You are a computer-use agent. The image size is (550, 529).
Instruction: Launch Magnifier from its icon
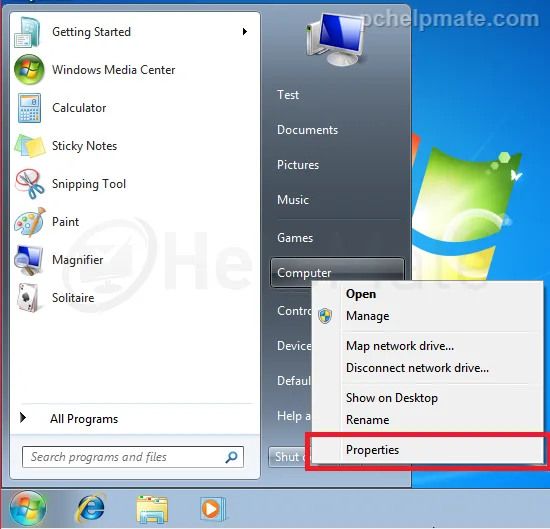coord(28,260)
